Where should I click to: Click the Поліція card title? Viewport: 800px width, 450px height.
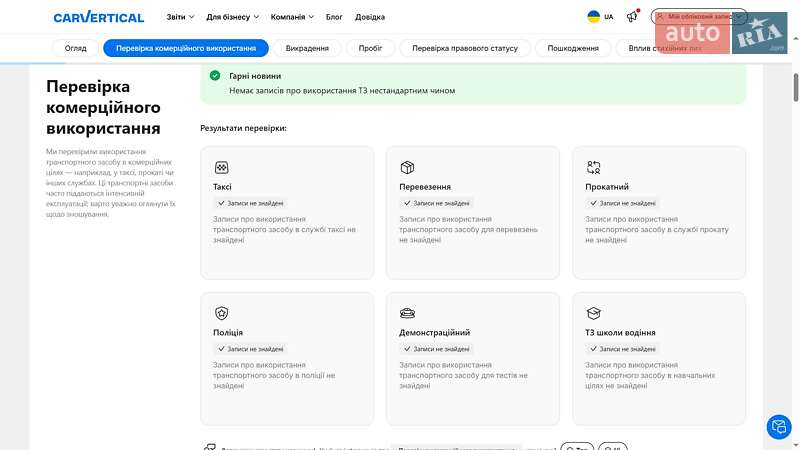[228, 332]
